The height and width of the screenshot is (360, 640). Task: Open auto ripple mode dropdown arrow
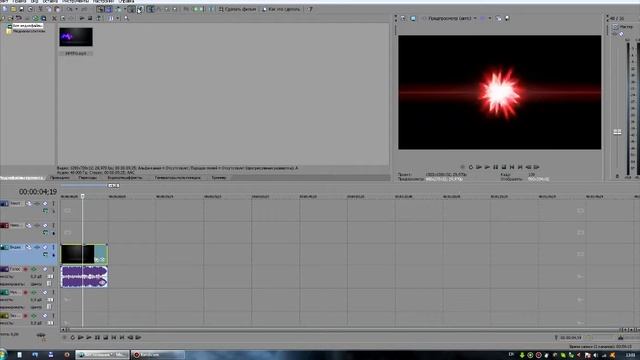pos(125,9)
